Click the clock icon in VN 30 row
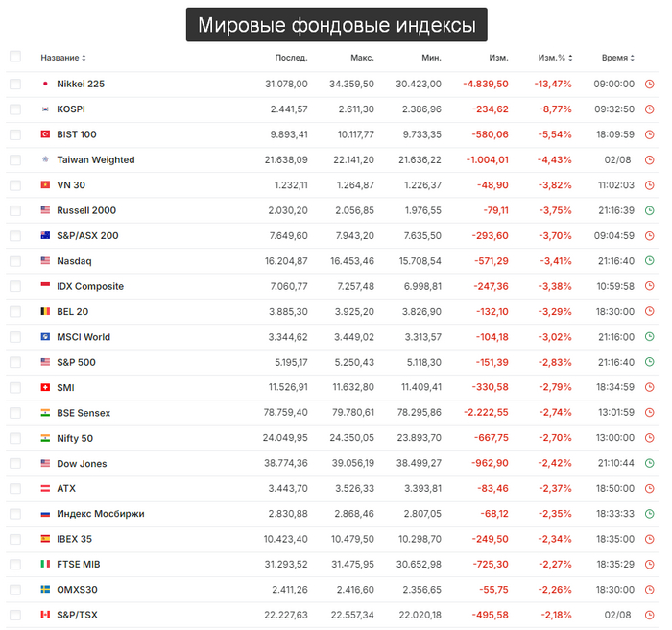 (x=649, y=185)
